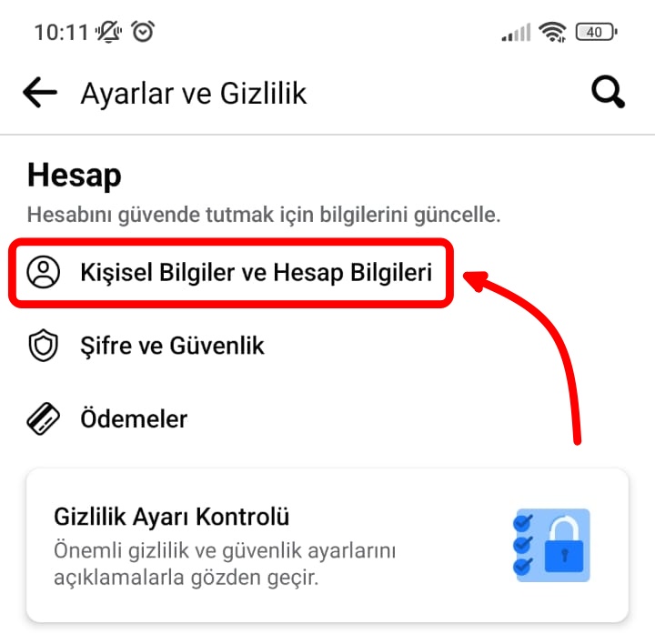Image resolution: width=655 pixels, height=644 pixels.
Task: Tap the blue padlock checklist illustration
Action: [551, 545]
